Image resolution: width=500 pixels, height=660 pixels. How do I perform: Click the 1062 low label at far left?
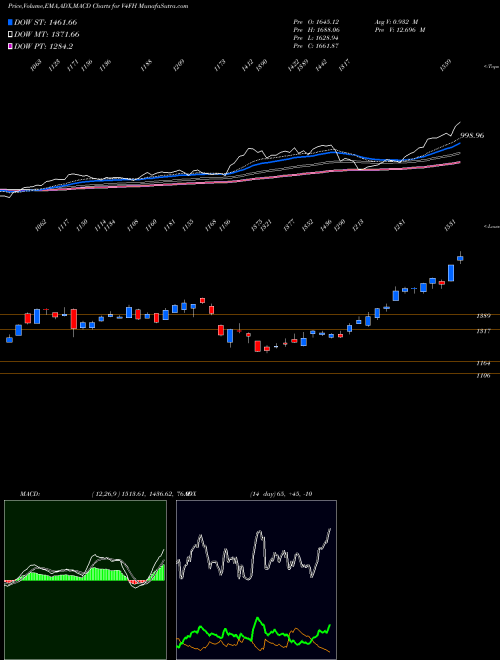(40, 226)
